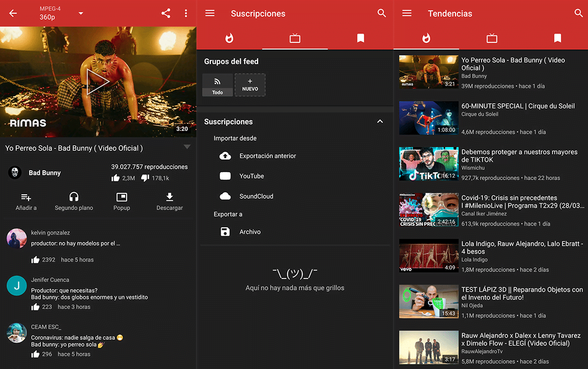Tap the Bad Bunny channel name in player
588x369 pixels.
point(45,173)
